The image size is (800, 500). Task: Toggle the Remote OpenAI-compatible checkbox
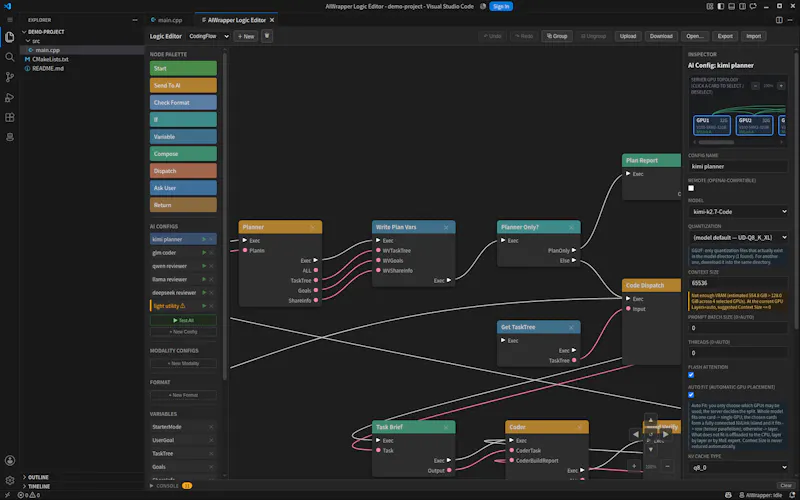click(x=691, y=188)
